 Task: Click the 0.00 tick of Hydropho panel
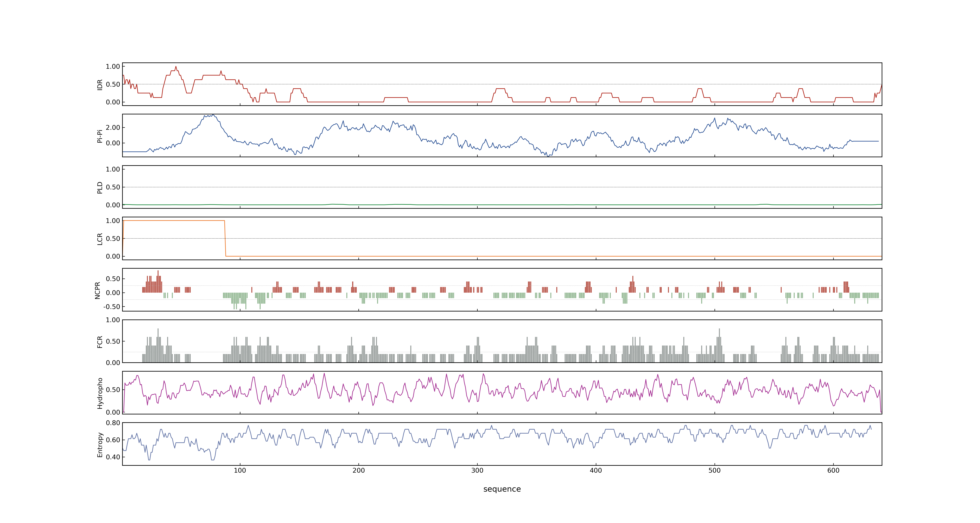(x=113, y=412)
